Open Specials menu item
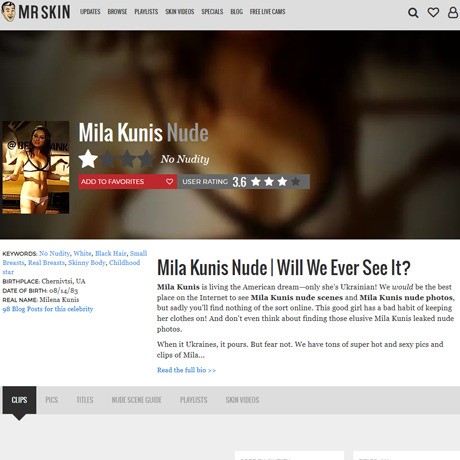This screenshot has width=460, height=460. tap(212, 12)
